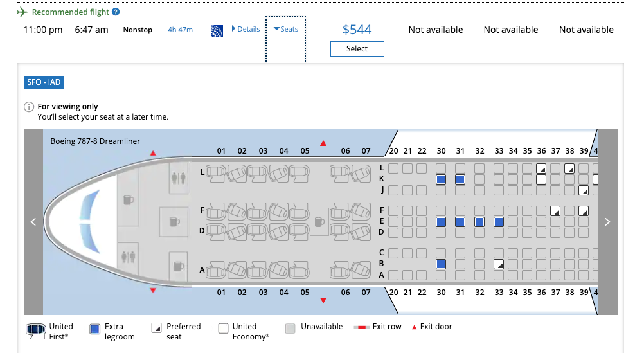
Task: Click the center galley cup icon left of seat 01D
Action: pos(175,222)
